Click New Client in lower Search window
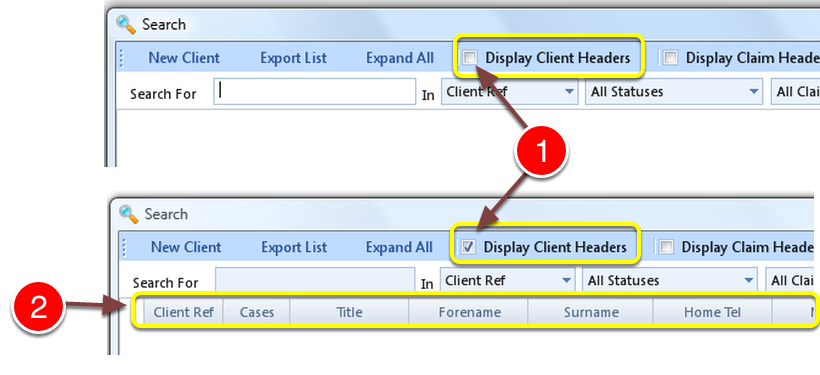Screen dimensions: 820x375 (186, 247)
